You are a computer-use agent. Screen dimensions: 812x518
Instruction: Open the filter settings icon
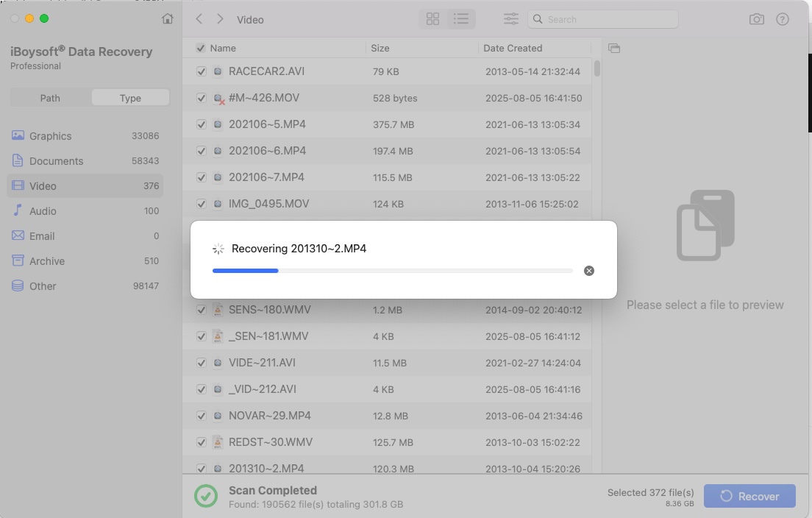point(510,19)
